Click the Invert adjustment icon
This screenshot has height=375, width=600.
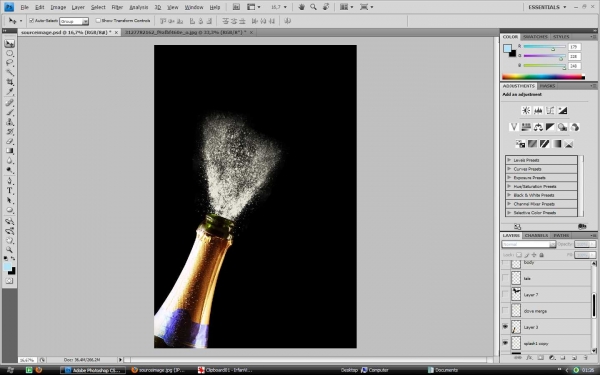coord(520,144)
